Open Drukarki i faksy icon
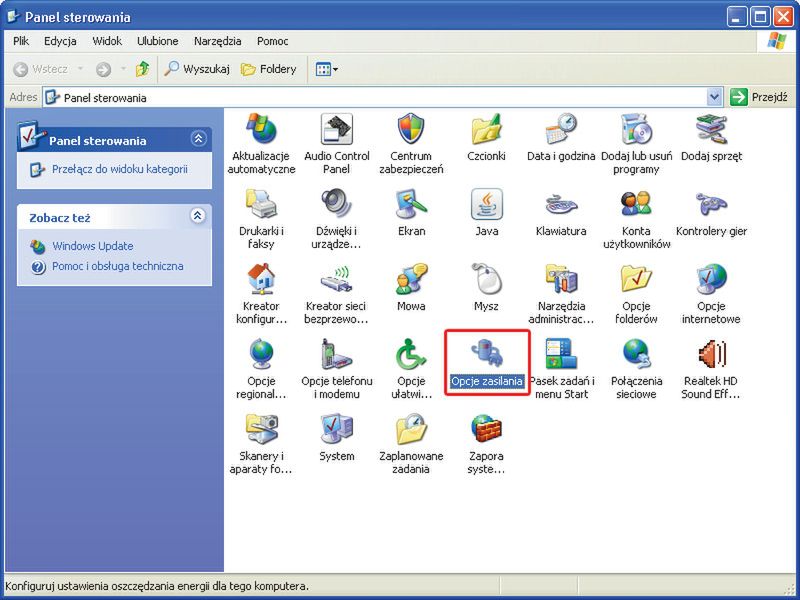Screen dimensions: 800x600 coord(261,204)
